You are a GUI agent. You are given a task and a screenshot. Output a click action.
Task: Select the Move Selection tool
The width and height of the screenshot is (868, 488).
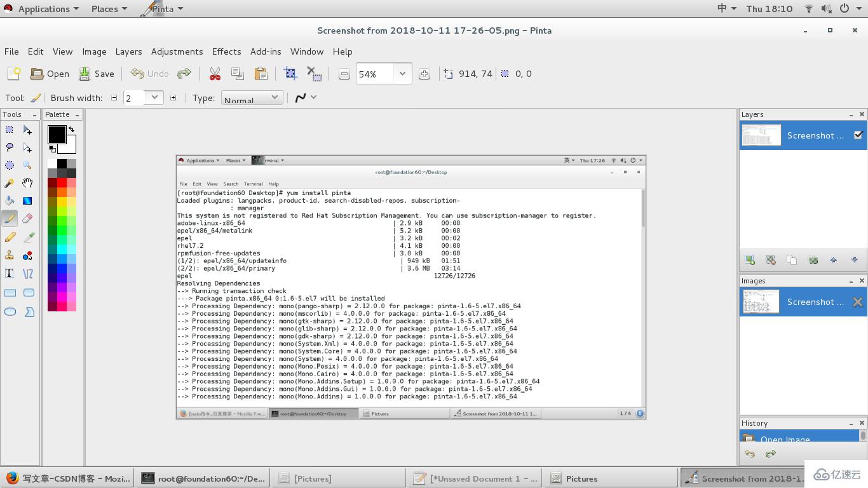pos(27,147)
